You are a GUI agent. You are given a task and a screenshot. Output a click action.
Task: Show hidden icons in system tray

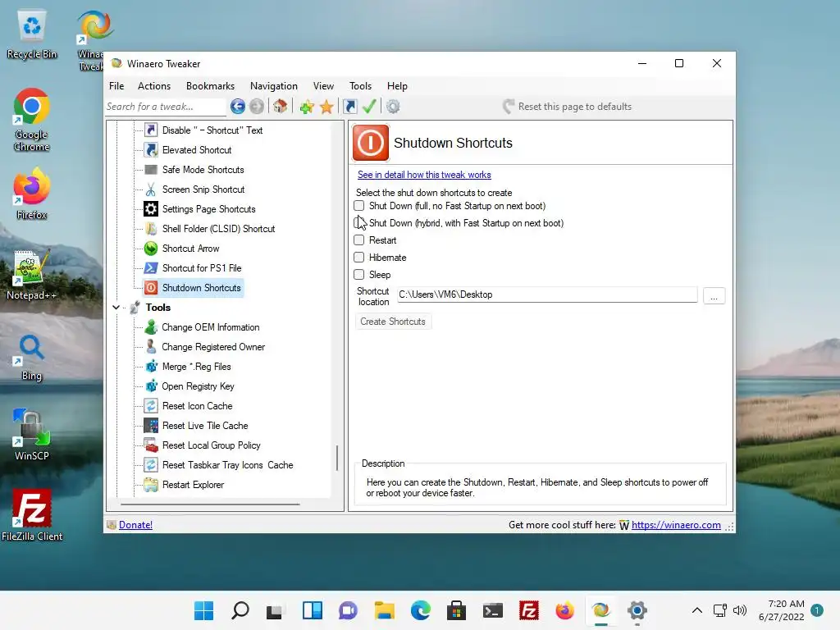697,610
